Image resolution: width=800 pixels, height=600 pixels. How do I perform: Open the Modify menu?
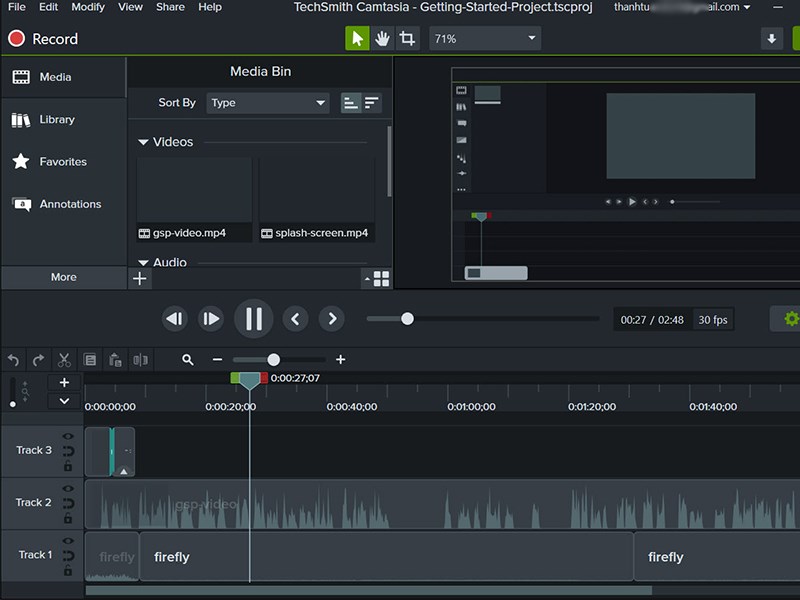coord(88,7)
